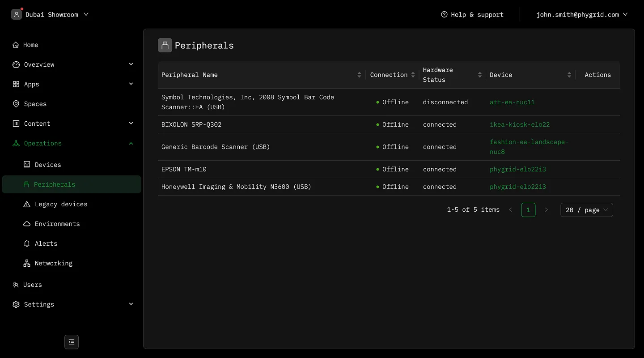Click the Spaces location pin icon
The width and height of the screenshot is (644, 358).
click(x=16, y=104)
